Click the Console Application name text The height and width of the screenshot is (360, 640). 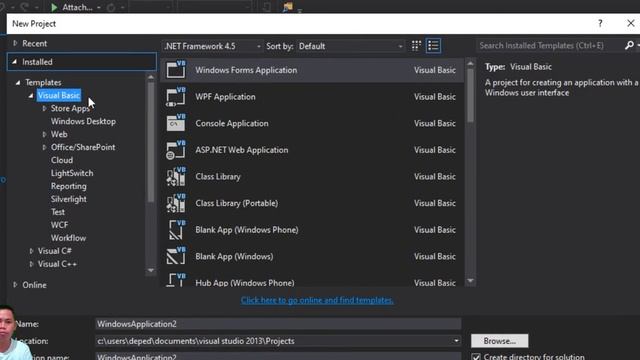[x=232, y=123]
